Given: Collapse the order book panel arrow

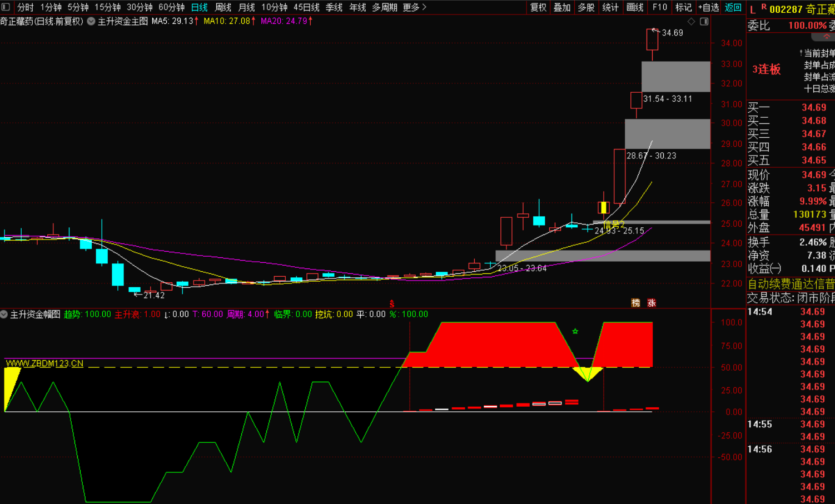Looking at the screenshot, I should click(x=826, y=37).
